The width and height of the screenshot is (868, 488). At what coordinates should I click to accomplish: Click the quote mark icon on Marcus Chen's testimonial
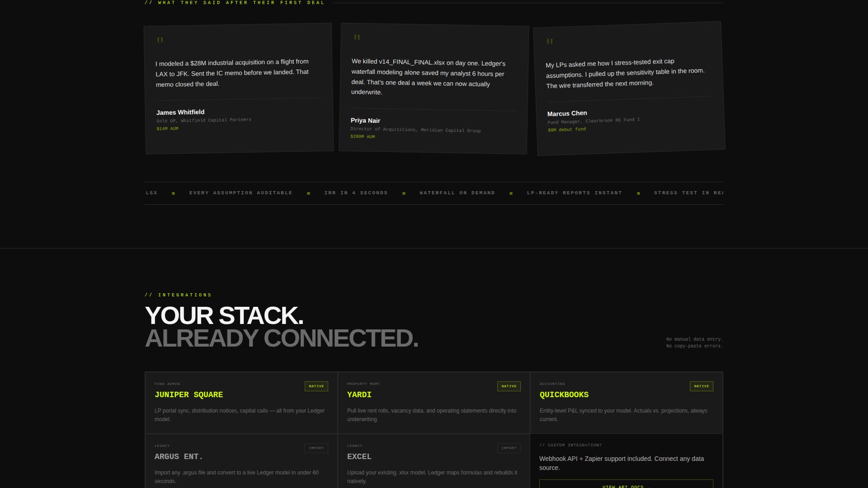[x=550, y=42]
